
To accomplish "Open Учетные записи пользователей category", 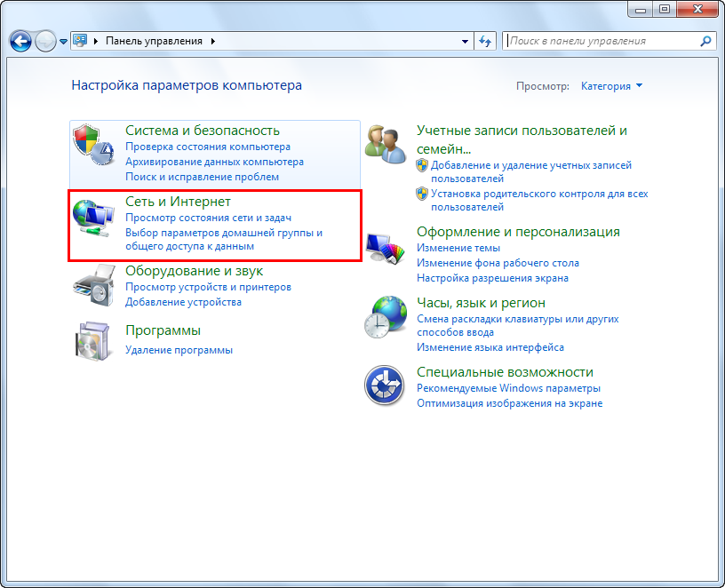I will point(522,139).
